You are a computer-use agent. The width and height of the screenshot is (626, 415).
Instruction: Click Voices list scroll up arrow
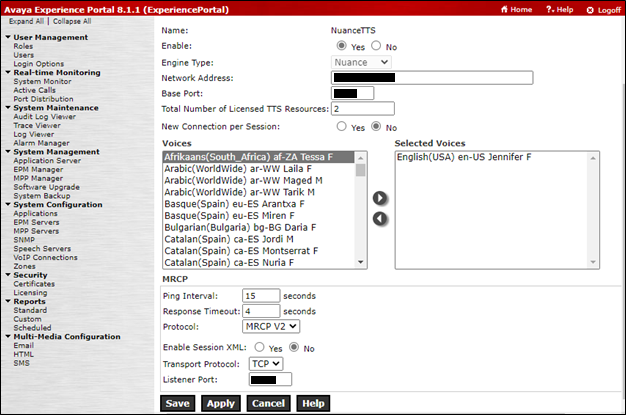click(x=361, y=158)
